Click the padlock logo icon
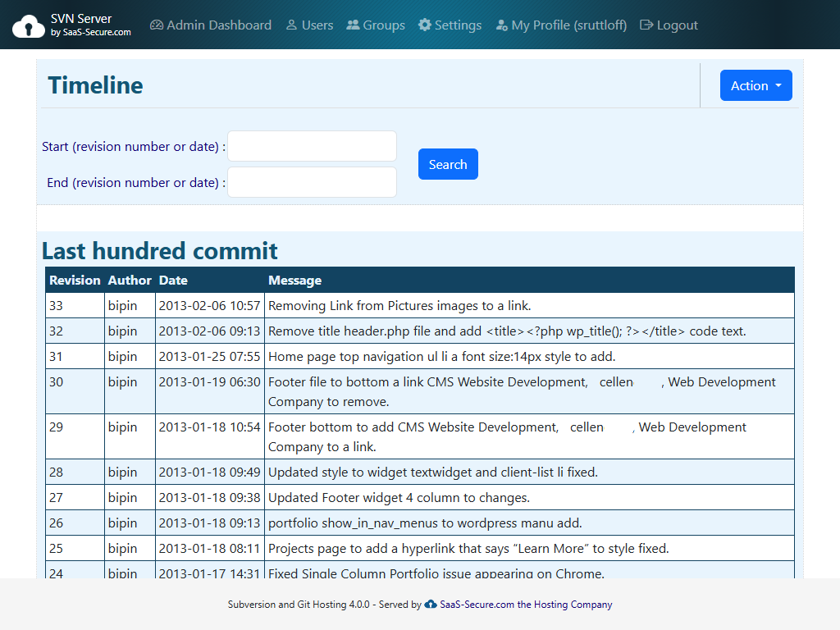The image size is (840, 630). pos(29,24)
